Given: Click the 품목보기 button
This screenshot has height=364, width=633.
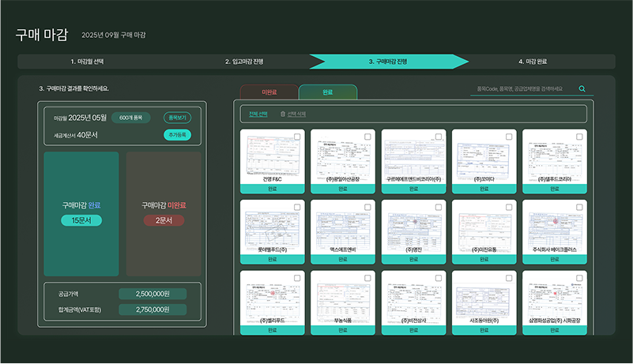Looking at the screenshot, I should [x=177, y=118].
